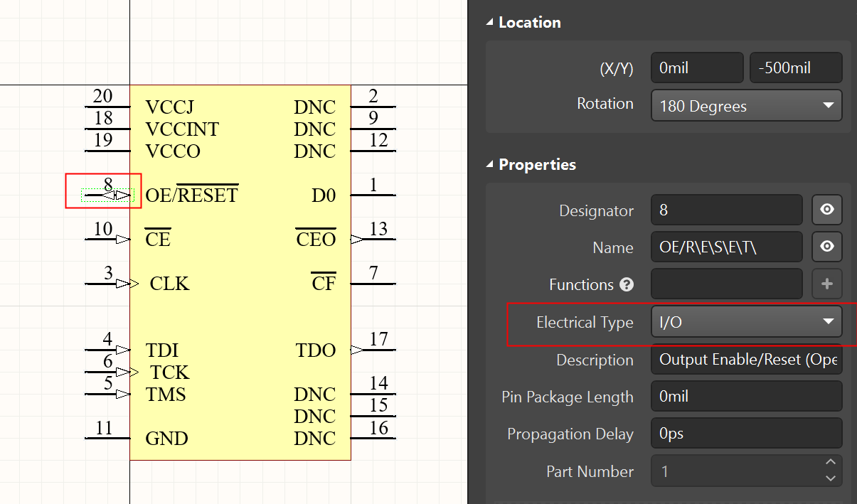The width and height of the screenshot is (857, 504).
Task: Click the X location field
Action: [x=696, y=68]
